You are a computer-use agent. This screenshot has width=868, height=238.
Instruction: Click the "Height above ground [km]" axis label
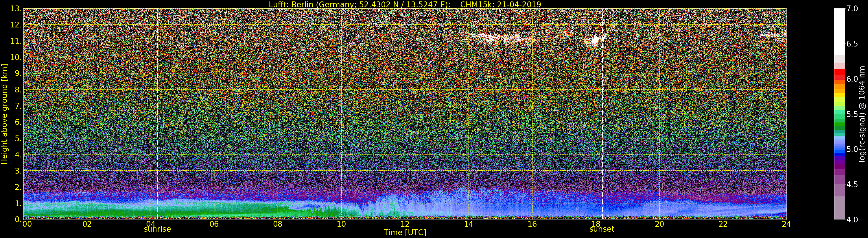tap(4, 114)
